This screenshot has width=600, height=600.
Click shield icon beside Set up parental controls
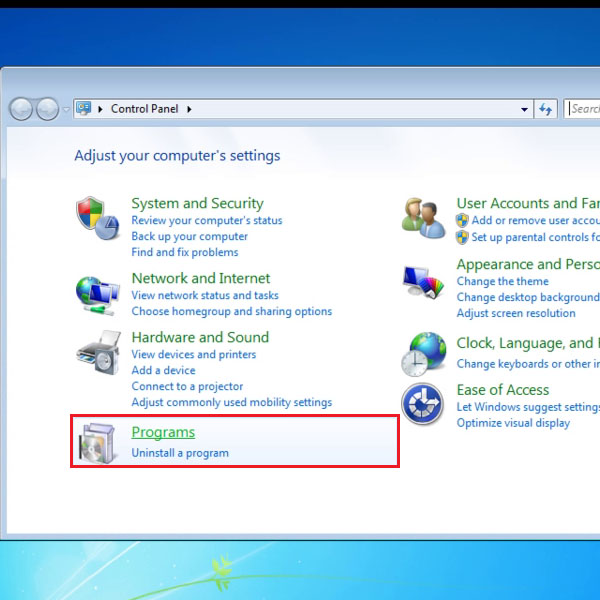point(462,237)
